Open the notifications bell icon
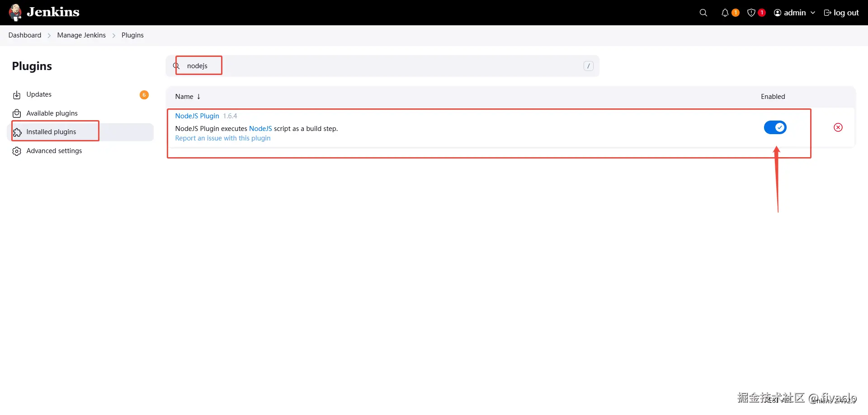 coord(725,13)
